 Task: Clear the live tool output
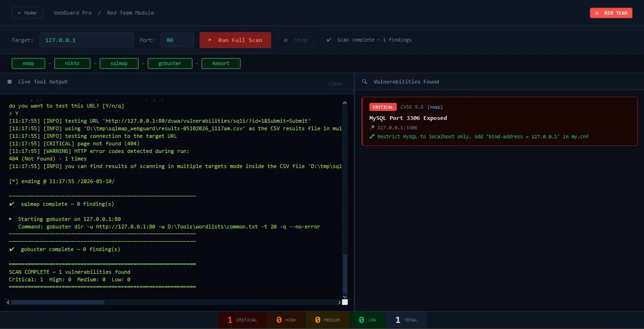pos(335,84)
